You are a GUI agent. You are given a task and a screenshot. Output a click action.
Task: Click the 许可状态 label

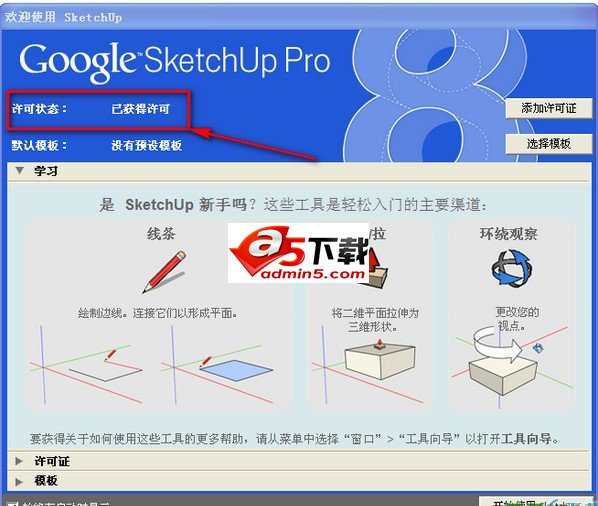point(39,109)
